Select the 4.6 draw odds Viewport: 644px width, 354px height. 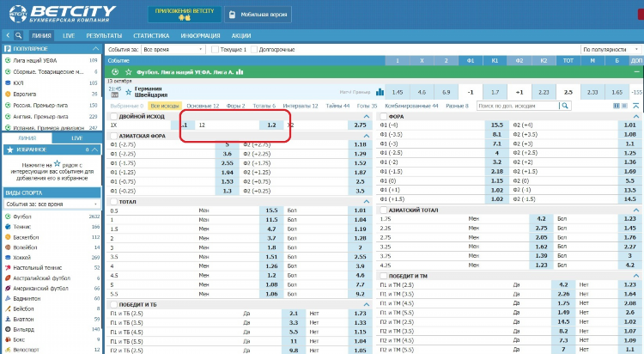coord(422,92)
